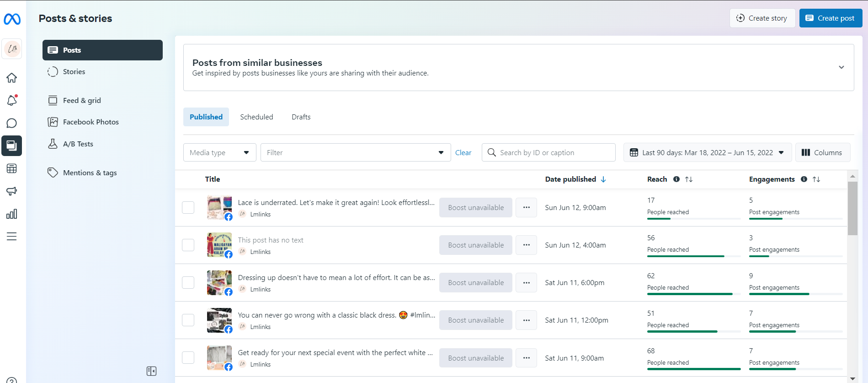Click the Search by ID or caption field
The height and width of the screenshot is (383, 868).
pyautogui.click(x=553, y=153)
